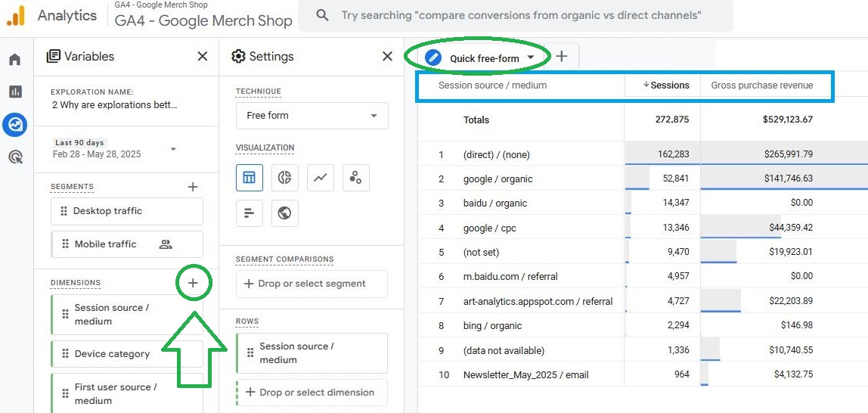Select the line chart visualization
The height and width of the screenshot is (413, 868).
coord(320,178)
